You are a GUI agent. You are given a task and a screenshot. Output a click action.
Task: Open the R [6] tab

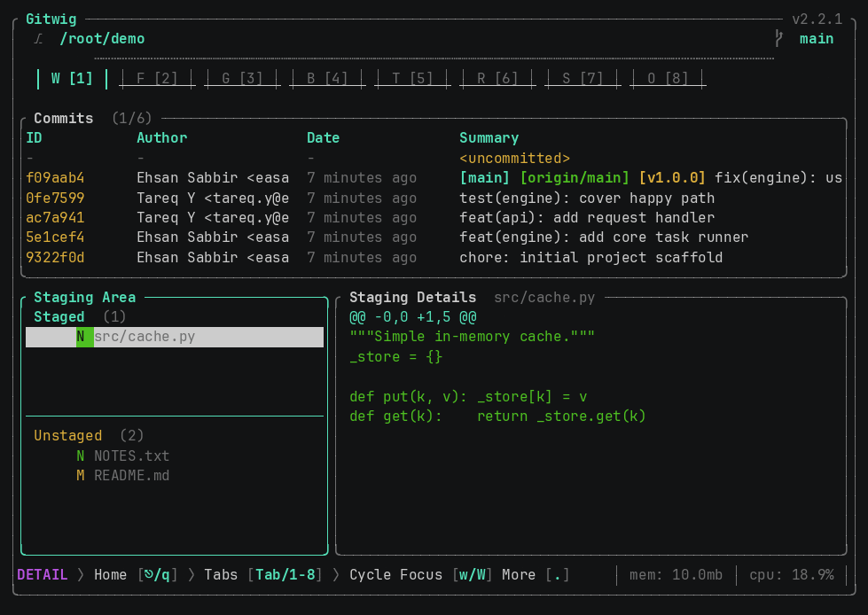(x=497, y=79)
